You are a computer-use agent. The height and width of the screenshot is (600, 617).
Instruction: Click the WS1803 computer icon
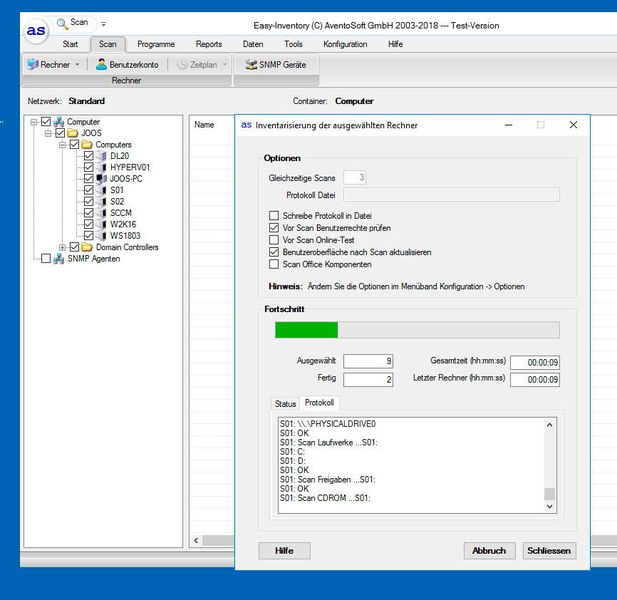point(102,236)
